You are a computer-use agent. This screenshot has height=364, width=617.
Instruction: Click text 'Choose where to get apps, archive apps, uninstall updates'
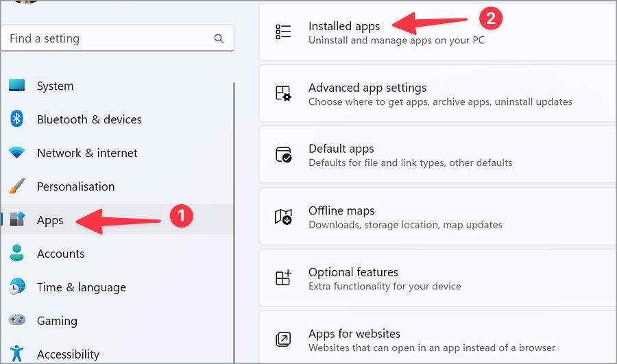click(440, 101)
